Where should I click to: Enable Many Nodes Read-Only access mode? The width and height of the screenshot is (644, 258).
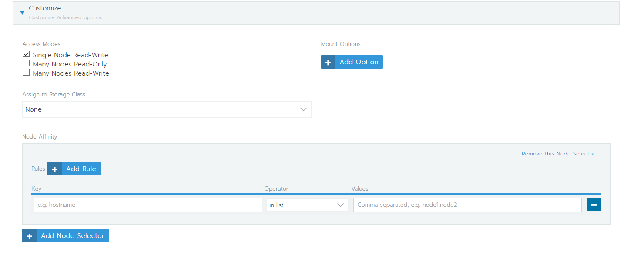click(x=26, y=63)
